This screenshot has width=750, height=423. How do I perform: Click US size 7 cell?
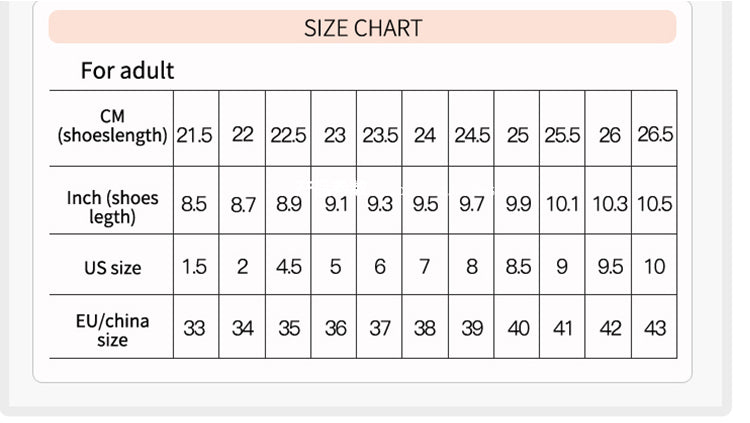click(425, 267)
